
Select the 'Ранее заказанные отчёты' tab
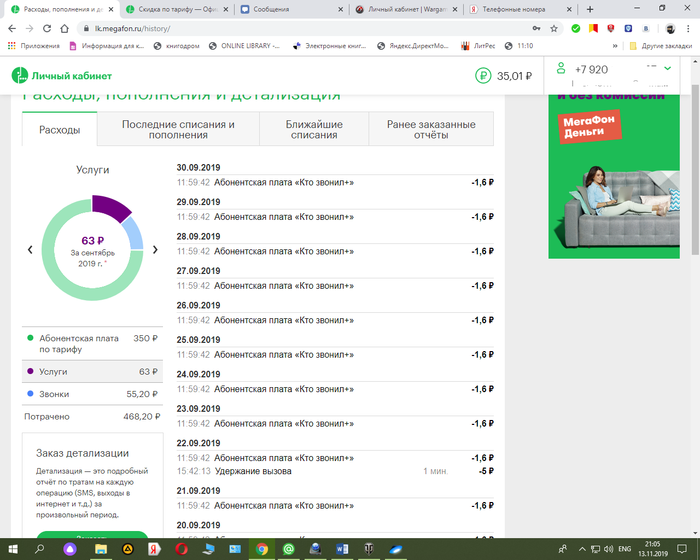coord(431,130)
